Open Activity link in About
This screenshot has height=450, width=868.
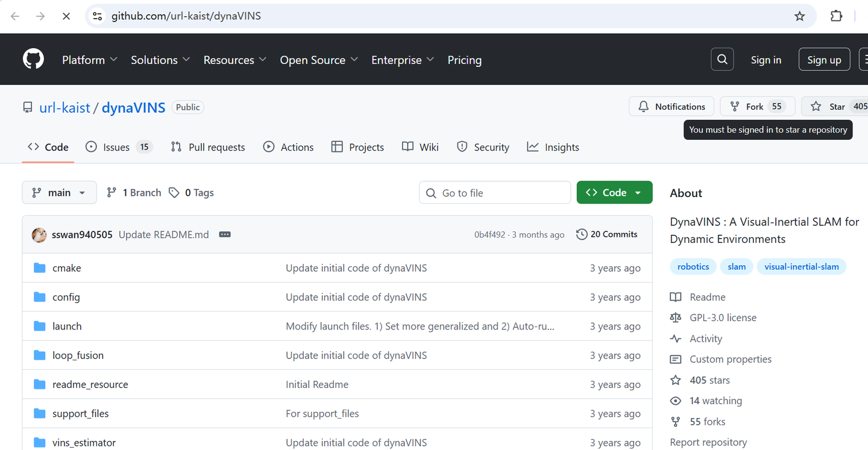696,339
